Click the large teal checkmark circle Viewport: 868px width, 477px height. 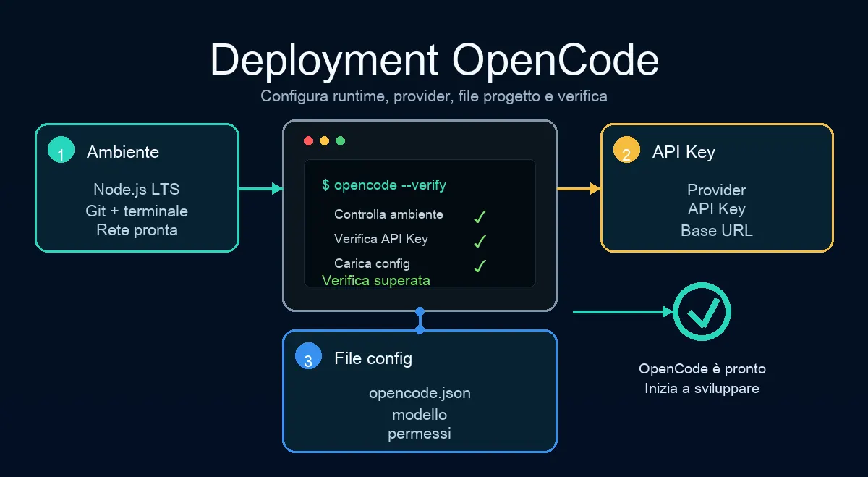702,312
